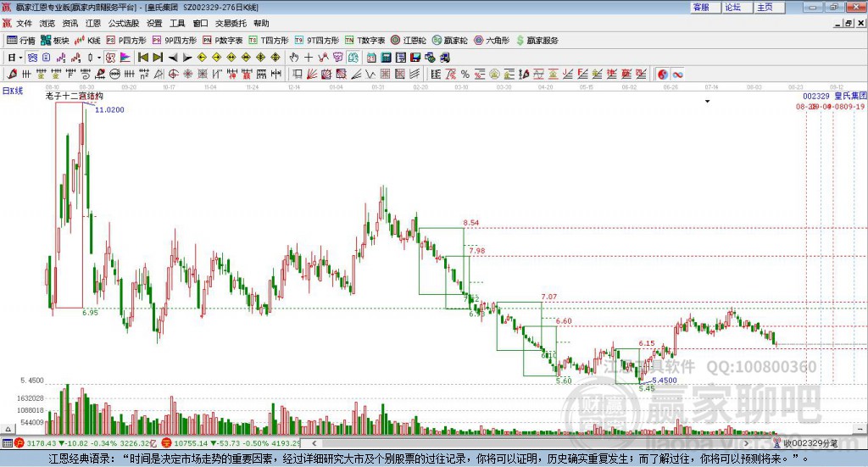This screenshot has width=868, height=467.
Task: Click the 论坛 forum button
Action: coord(737,7)
